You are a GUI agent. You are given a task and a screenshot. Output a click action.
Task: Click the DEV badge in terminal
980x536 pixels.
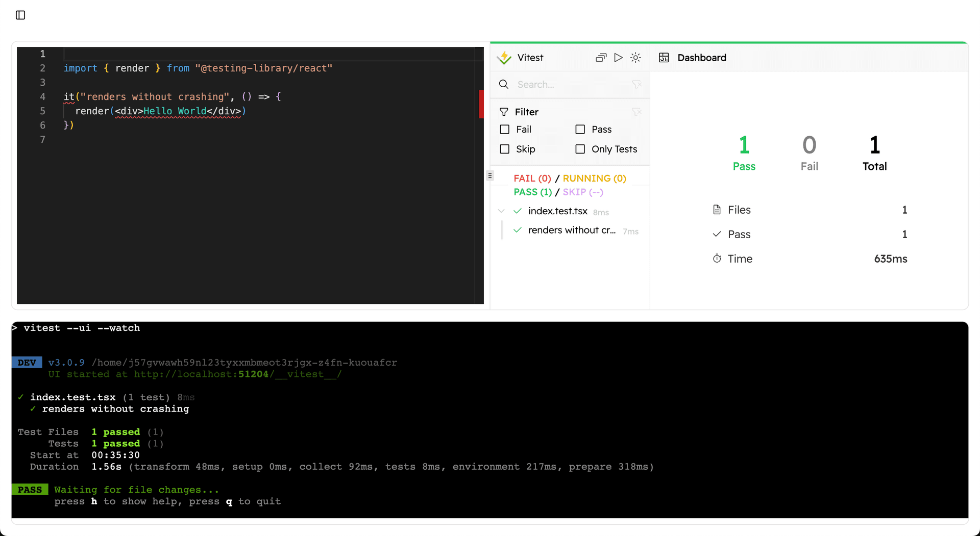[x=27, y=363]
